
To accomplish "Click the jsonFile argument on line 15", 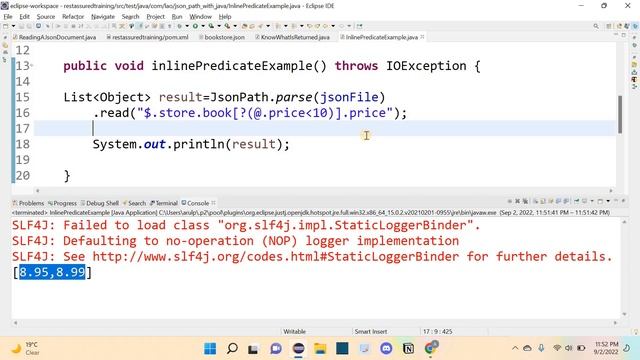I will [x=349, y=97].
